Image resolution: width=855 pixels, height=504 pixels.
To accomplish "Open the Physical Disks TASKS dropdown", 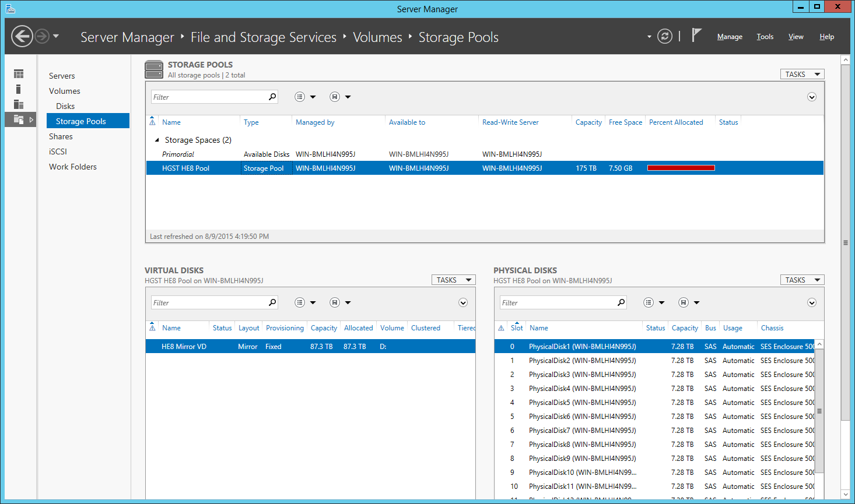I will click(803, 280).
